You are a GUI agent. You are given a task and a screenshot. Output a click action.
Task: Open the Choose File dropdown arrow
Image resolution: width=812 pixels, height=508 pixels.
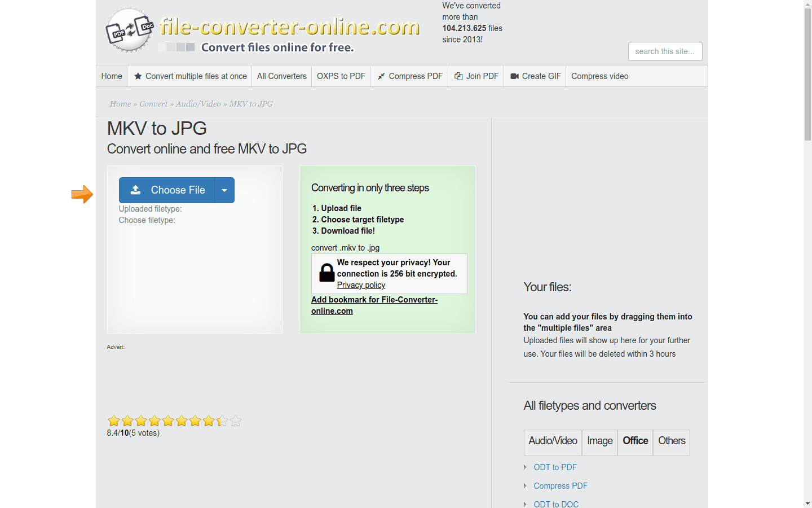click(224, 190)
